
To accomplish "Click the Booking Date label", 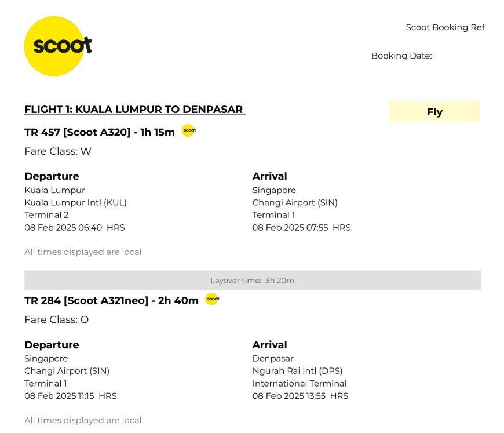I will point(401,56).
